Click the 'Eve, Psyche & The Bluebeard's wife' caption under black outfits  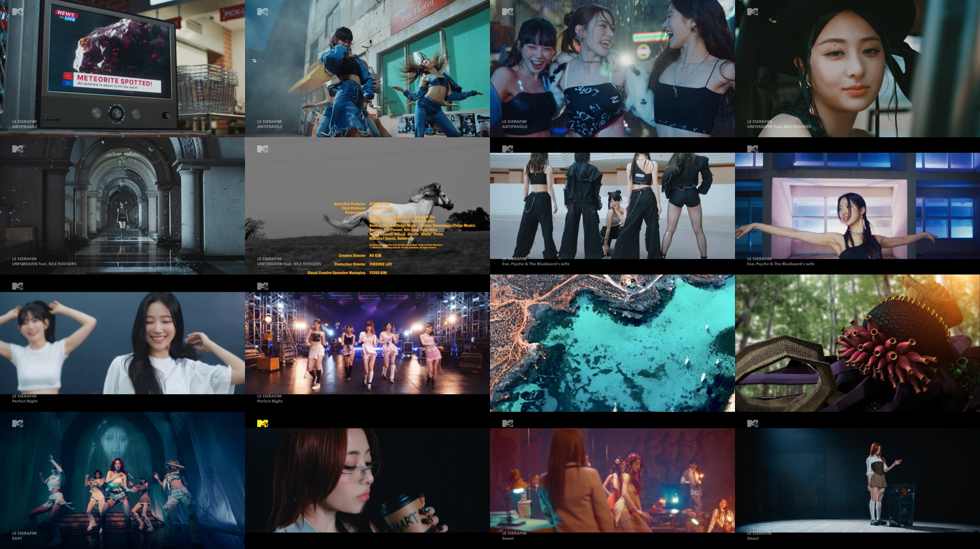tap(535, 264)
